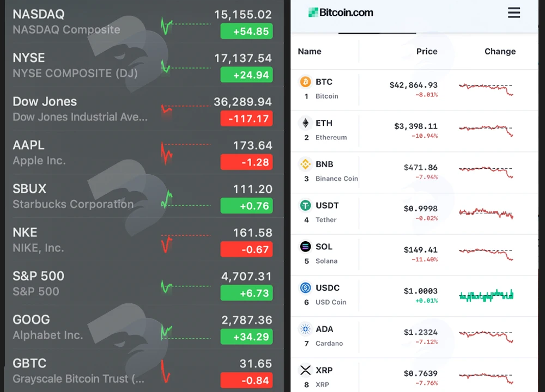Click the yellow BNB coin icon
This screenshot has height=392, width=545.
(306, 164)
